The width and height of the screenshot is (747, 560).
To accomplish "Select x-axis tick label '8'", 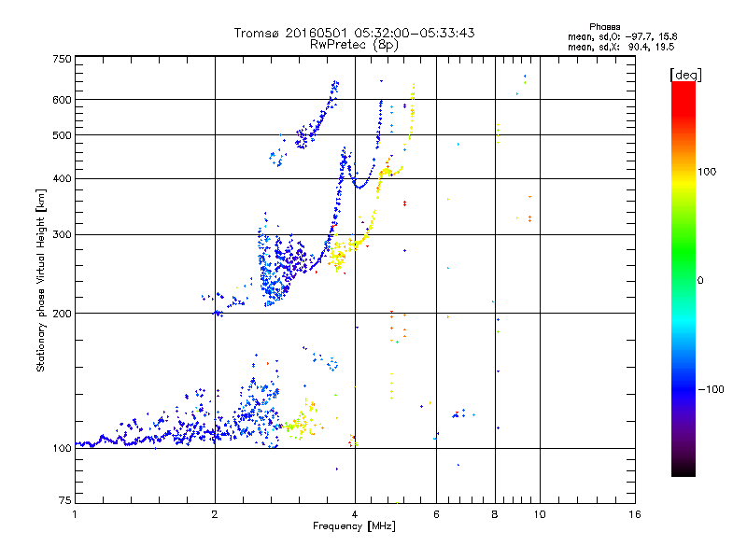I will tap(495, 514).
